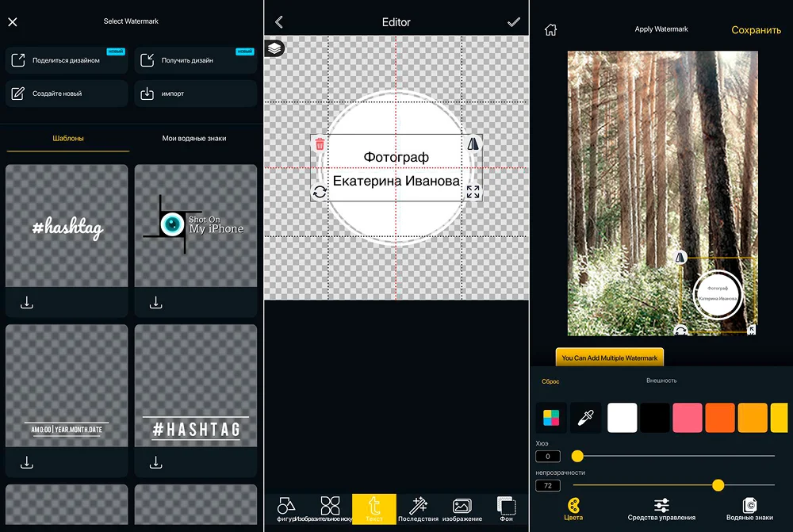This screenshot has width=793, height=532.
Task: Select the round watermark on the forest photo
Action: click(717, 294)
